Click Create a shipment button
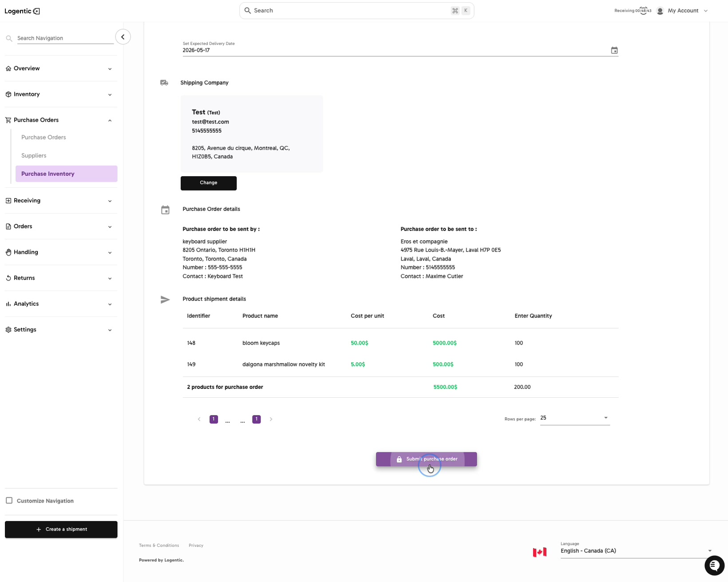The width and height of the screenshot is (728, 582). (x=61, y=529)
